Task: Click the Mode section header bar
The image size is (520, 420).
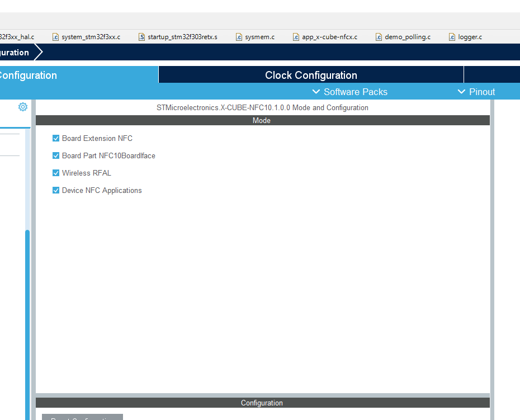Action: 263,120
